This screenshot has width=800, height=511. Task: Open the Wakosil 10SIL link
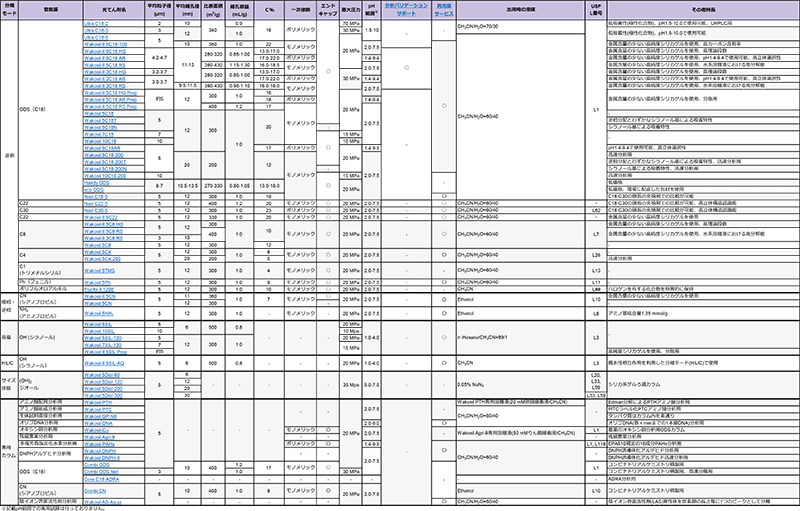pyautogui.click(x=99, y=331)
